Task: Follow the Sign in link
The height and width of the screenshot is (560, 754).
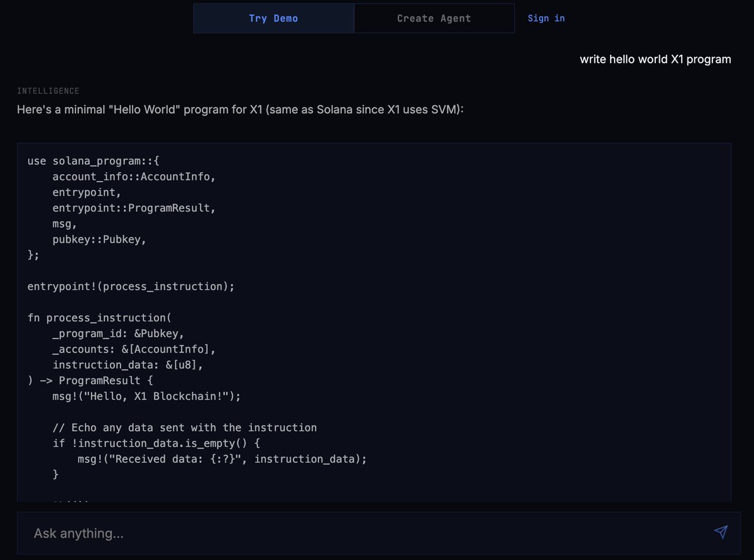Action: coord(546,18)
